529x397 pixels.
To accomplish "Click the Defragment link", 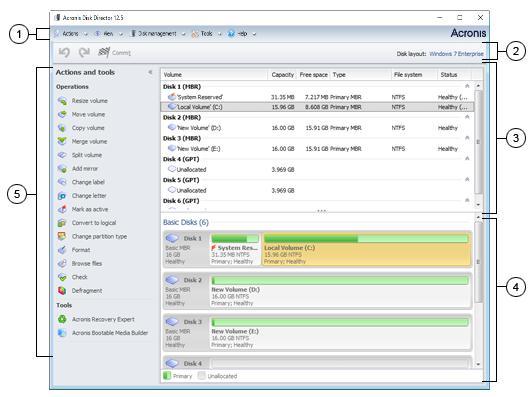I will [87, 290].
